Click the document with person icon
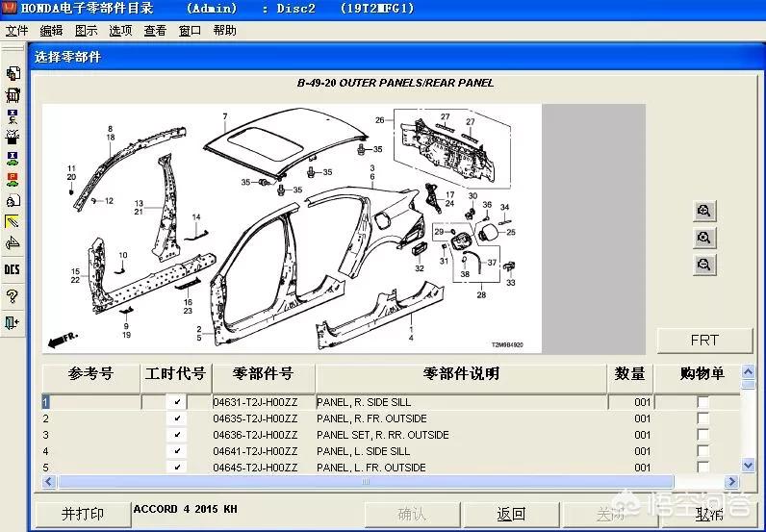The width and height of the screenshot is (766, 532). coord(13,200)
